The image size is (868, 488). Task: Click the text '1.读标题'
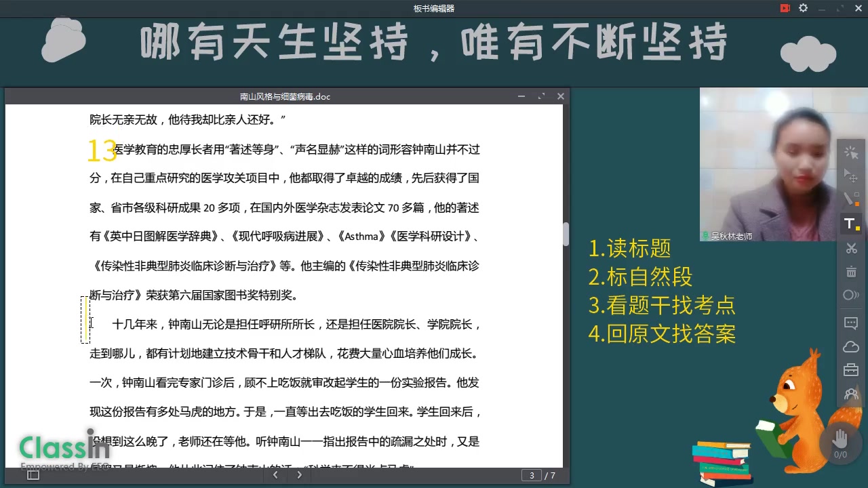tap(630, 249)
